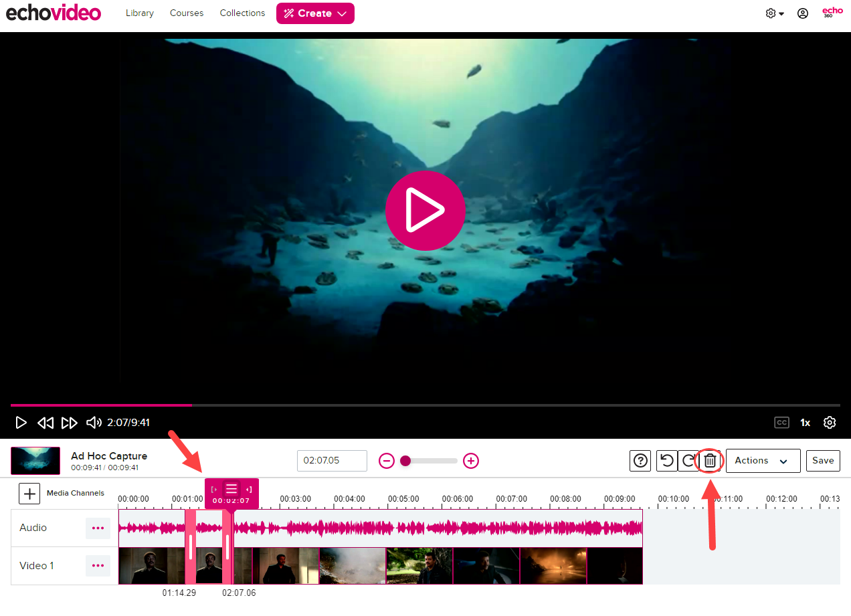Screen dimensions: 851x616
Task: Open the Courses menu item
Action: [187, 13]
